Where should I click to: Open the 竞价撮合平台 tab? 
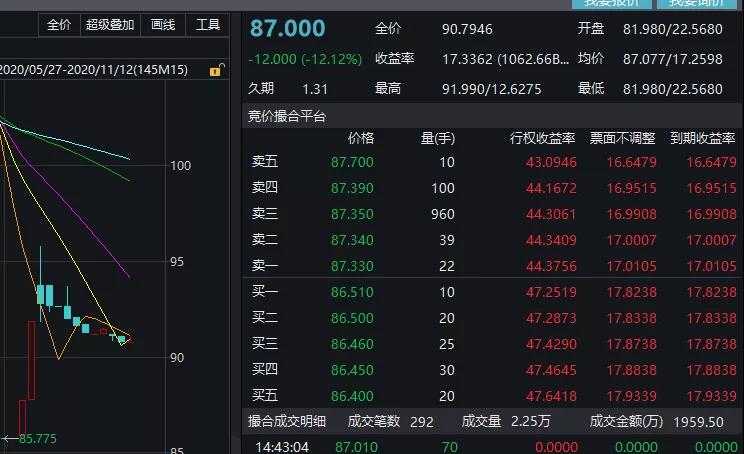tap(287, 117)
